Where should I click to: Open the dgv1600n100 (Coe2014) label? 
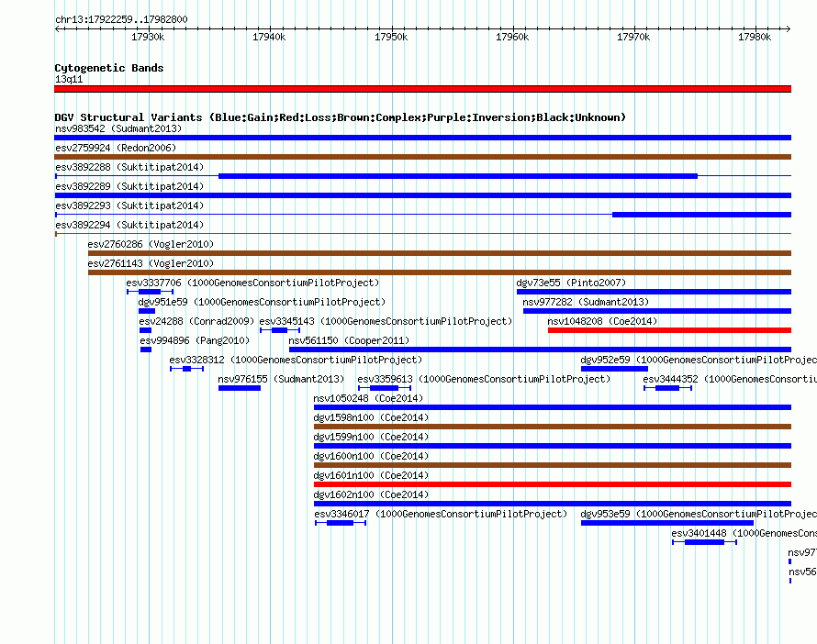point(371,456)
